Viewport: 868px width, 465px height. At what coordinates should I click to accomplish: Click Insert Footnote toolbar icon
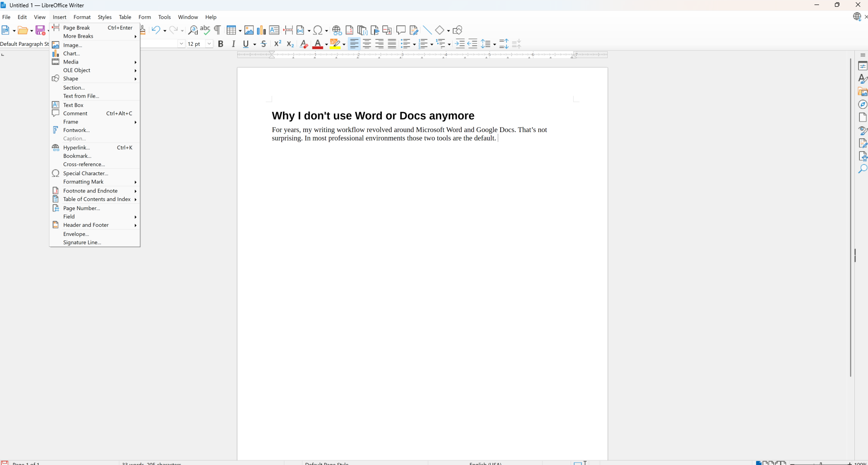pyautogui.click(x=349, y=30)
